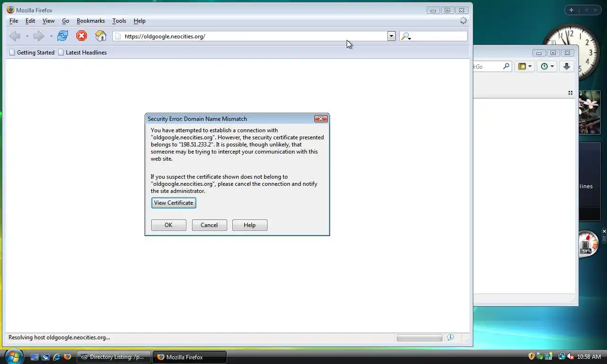
Task: Click the flower slideshow gadget thumbnail
Action: [x=590, y=113]
